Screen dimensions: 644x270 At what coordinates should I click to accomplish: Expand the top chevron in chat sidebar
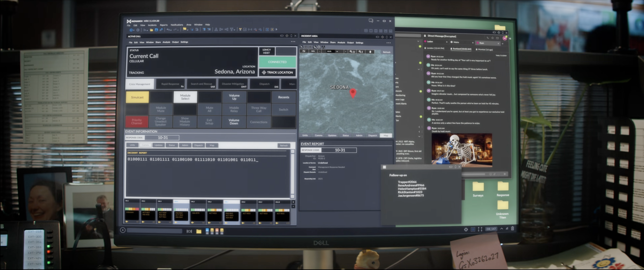tap(418, 41)
